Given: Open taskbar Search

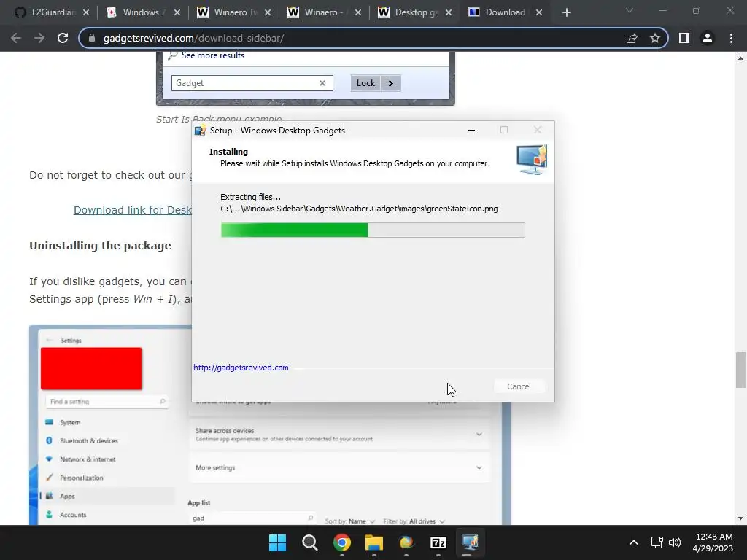Looking at the screenshot, I should (x=309, y=542).
